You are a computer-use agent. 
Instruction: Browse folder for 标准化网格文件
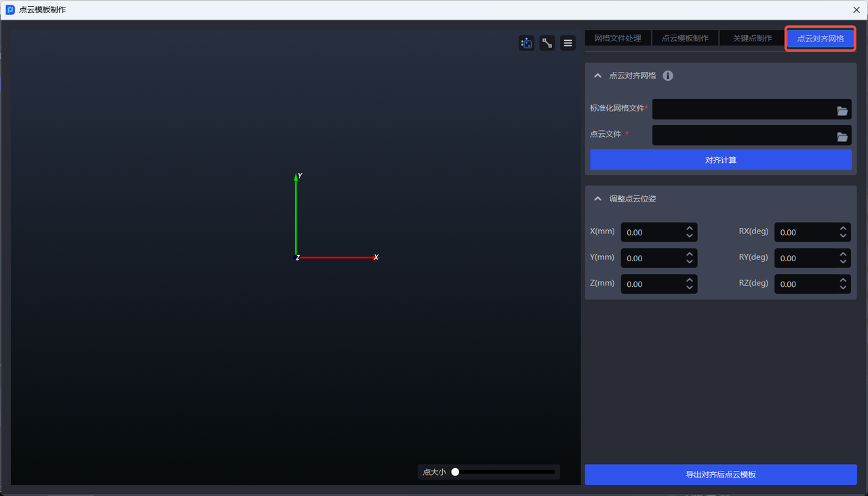842,111
